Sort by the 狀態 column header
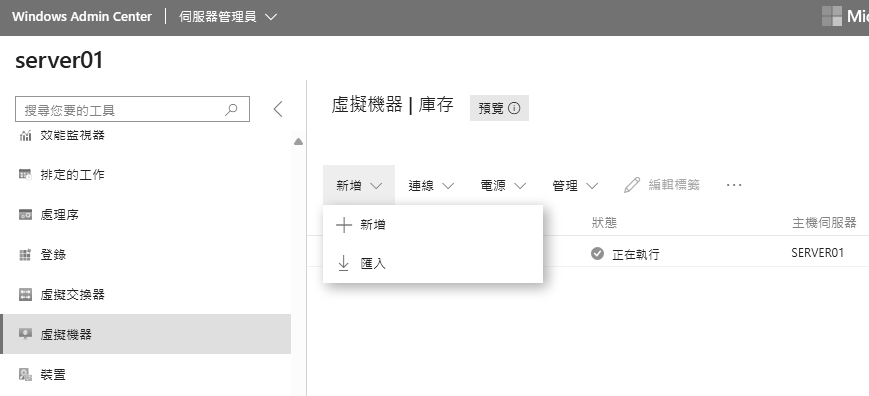The width and height of the screenshot is (869, 396). (x=604, y=223)
